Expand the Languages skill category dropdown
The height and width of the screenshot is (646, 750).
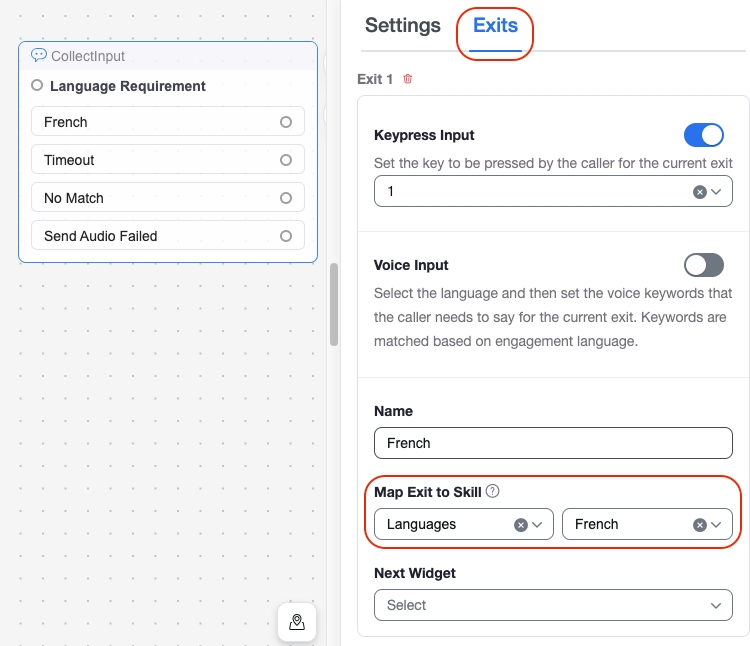(538, 524)
